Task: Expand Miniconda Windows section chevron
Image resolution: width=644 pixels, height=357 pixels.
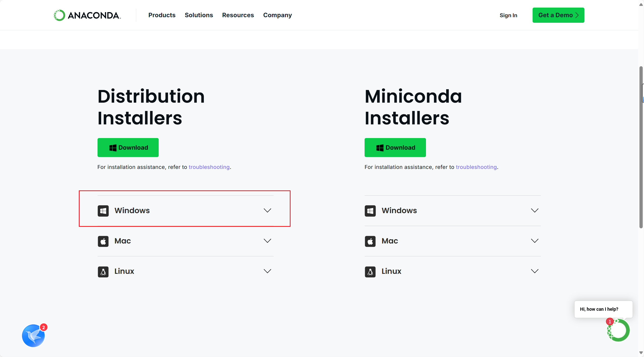Action: coord(535,210)
